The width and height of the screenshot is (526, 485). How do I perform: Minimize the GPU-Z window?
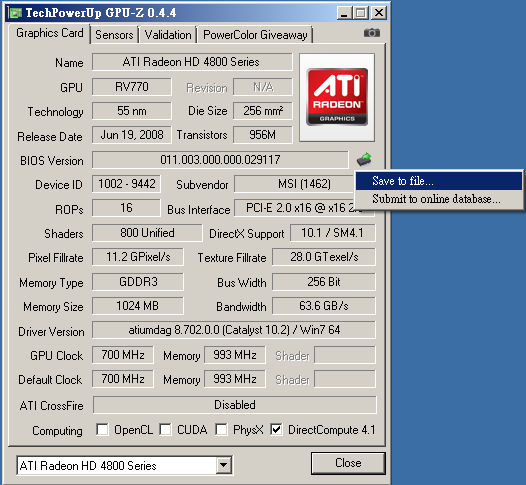[x=344, y=13]
